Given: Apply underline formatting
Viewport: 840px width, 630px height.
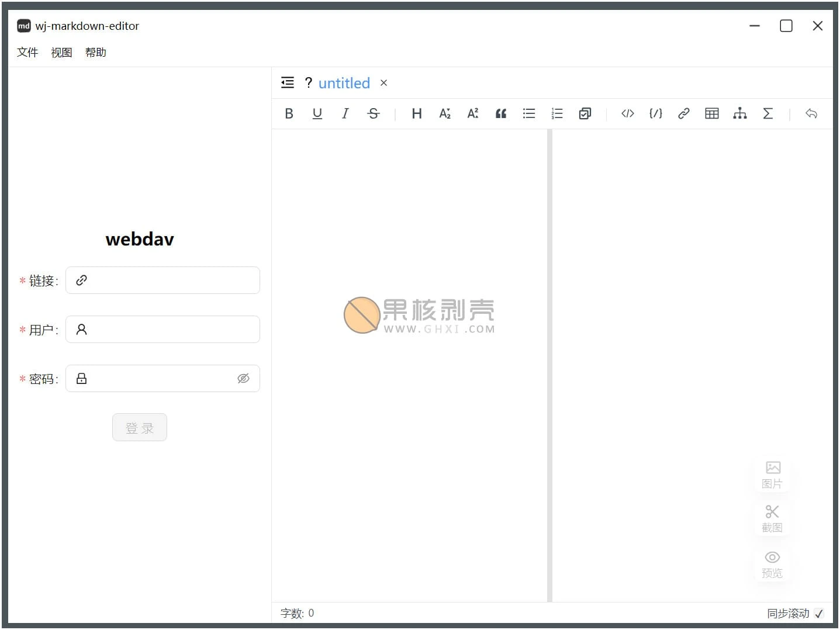Looking at the screenshot, I should pyautogui.click(x=317, y=114).
